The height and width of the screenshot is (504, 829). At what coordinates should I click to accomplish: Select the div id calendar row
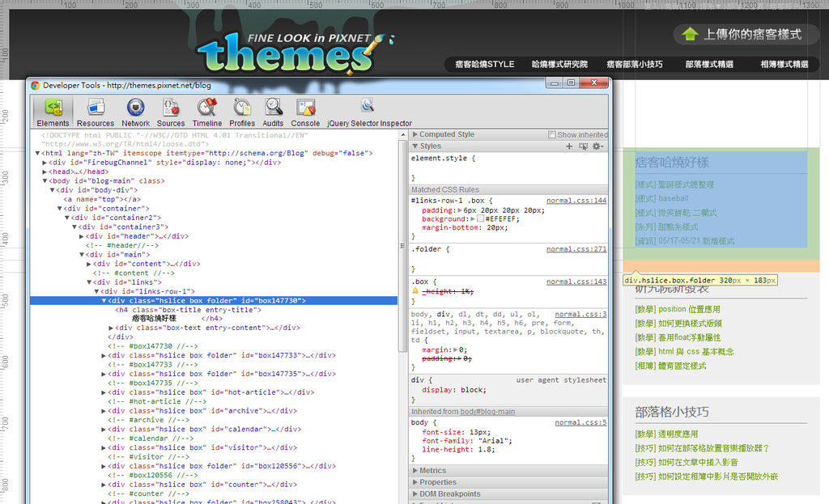[214, 429]
